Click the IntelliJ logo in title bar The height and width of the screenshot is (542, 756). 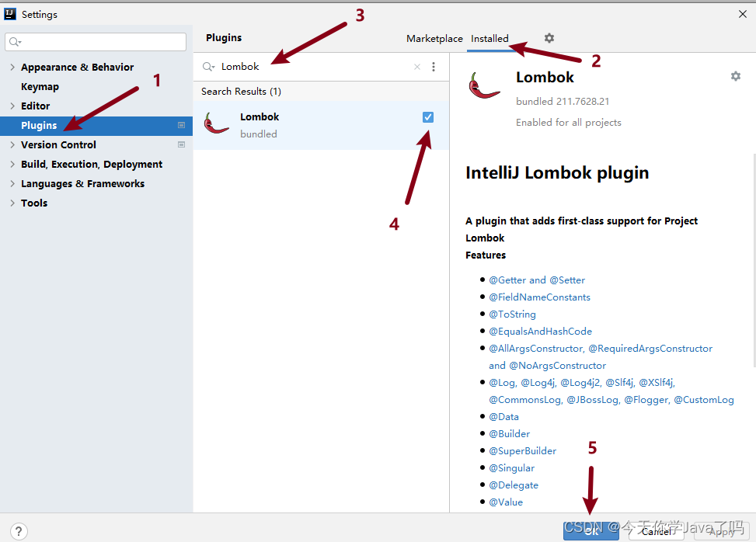pos(9,14)
